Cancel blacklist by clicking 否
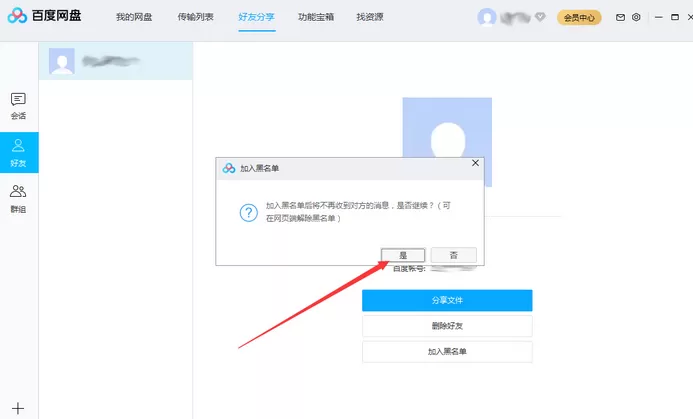 click(453, 255)
